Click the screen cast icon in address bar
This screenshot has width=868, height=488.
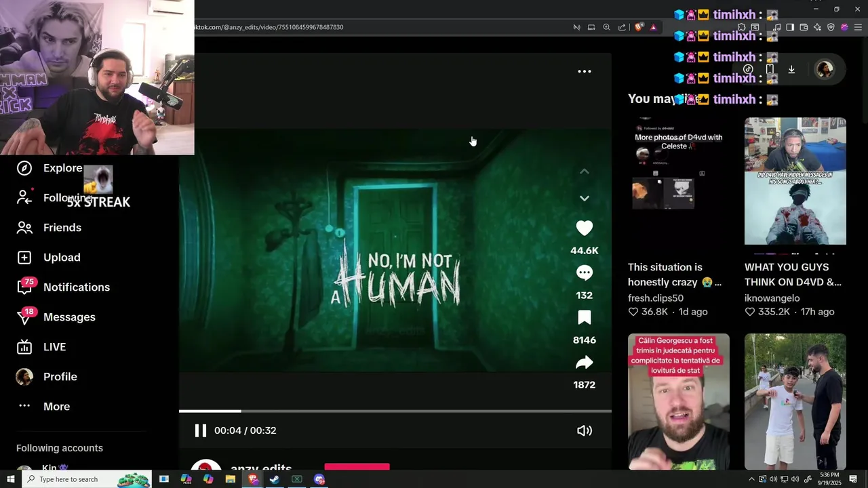[591, 27]
